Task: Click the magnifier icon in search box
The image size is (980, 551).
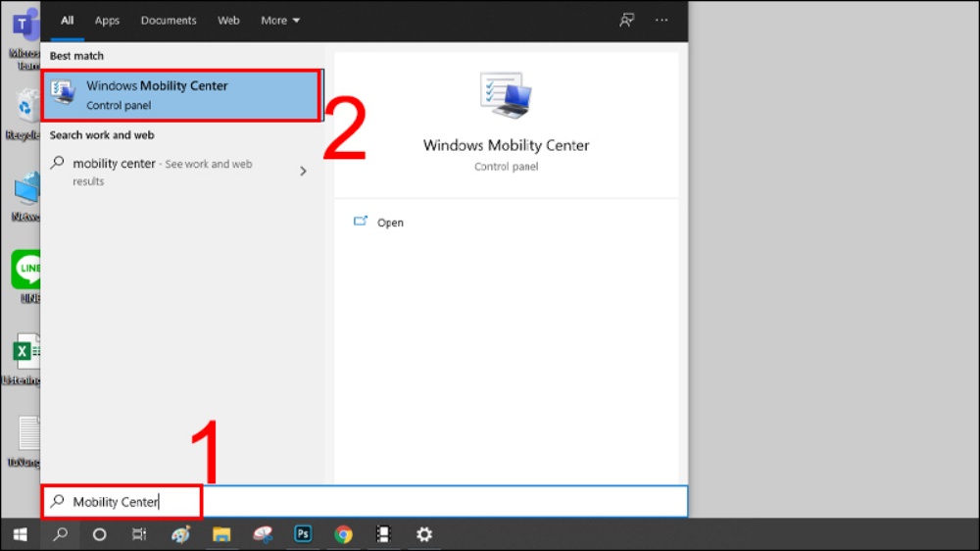Action: 58,501
